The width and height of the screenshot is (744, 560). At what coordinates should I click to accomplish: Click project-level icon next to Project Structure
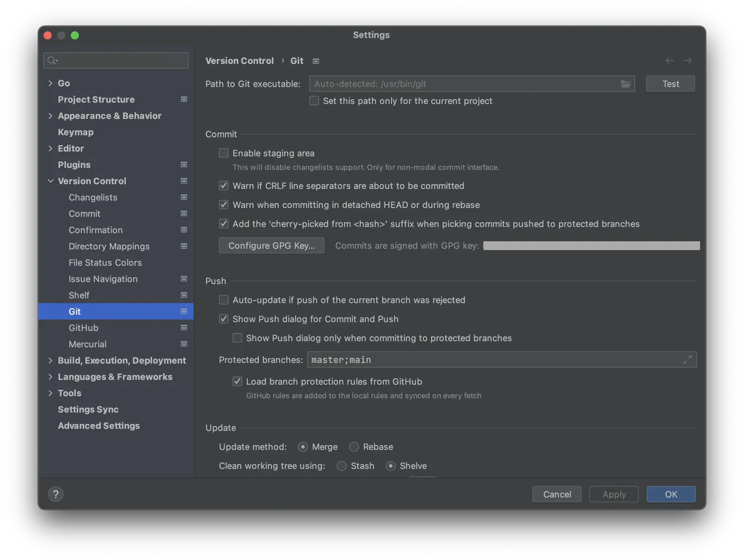[x=184, y=99]
